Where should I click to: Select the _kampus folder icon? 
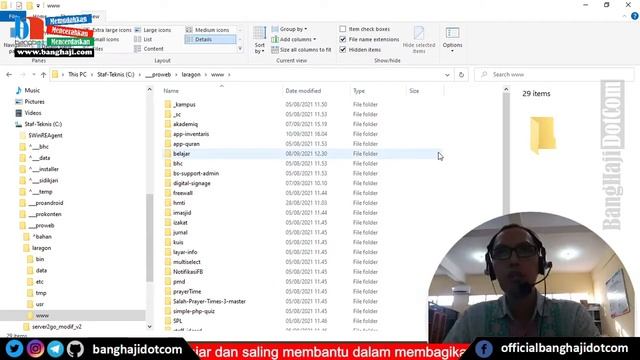coord(168,104)
